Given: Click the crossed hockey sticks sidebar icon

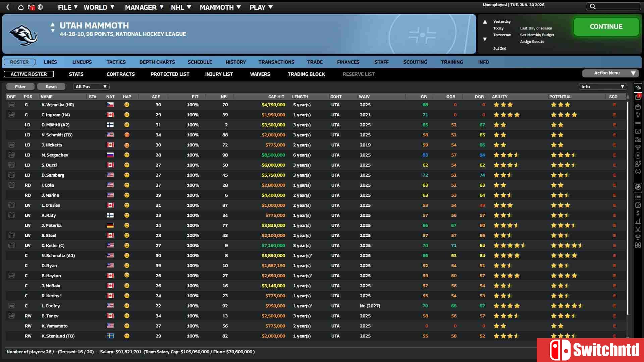Looking at the screenshot, I should (638, 229).
